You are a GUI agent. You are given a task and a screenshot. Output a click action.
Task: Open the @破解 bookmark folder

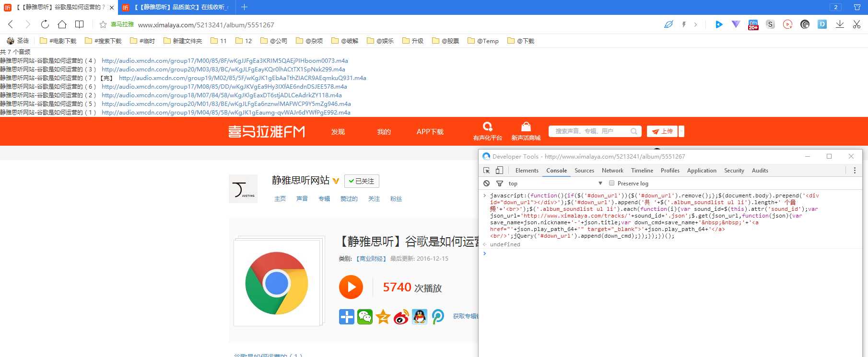345,41
